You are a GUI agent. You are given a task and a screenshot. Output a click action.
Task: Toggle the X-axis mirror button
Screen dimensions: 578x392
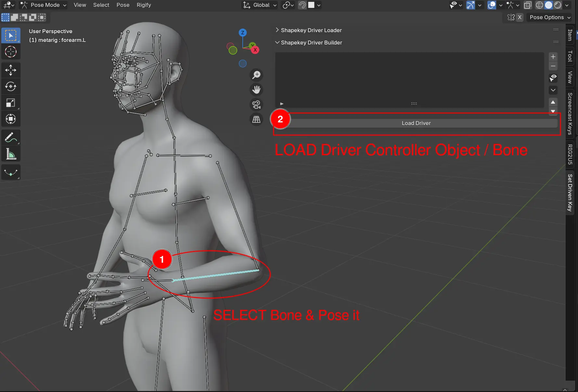(520, 18)
